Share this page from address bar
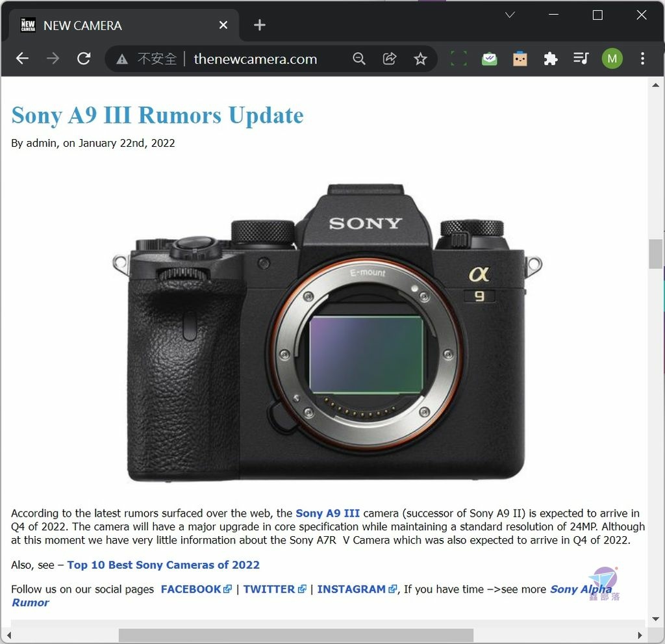 coord(390,58)
